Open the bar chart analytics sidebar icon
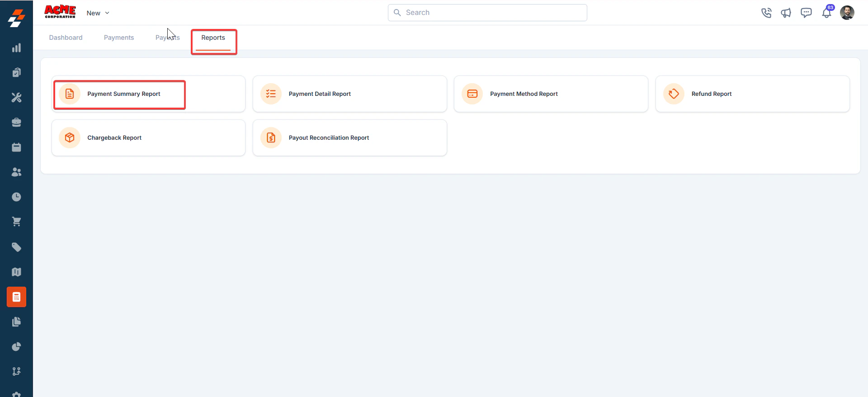Viewport: 868px width, 397px height. (16, 48)
